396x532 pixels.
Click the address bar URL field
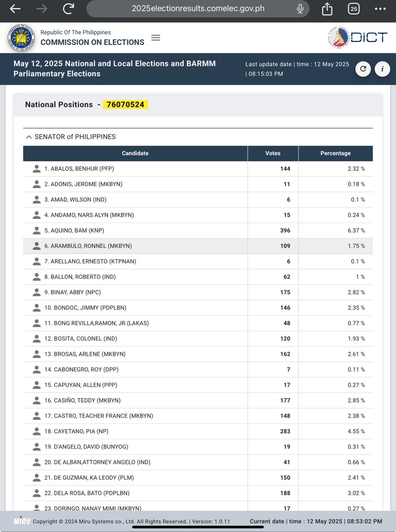[197, 8]
